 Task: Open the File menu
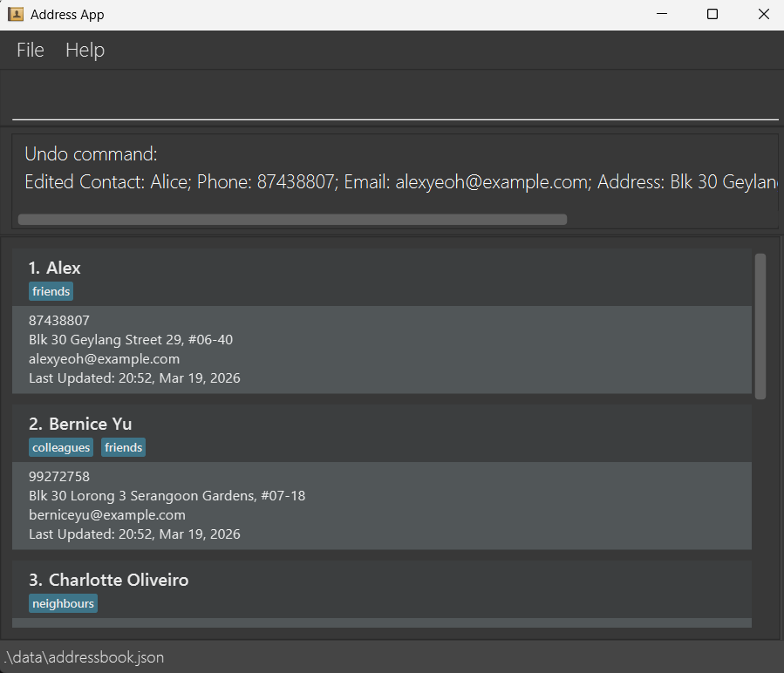pyautogui.click(x=31, y=51)
